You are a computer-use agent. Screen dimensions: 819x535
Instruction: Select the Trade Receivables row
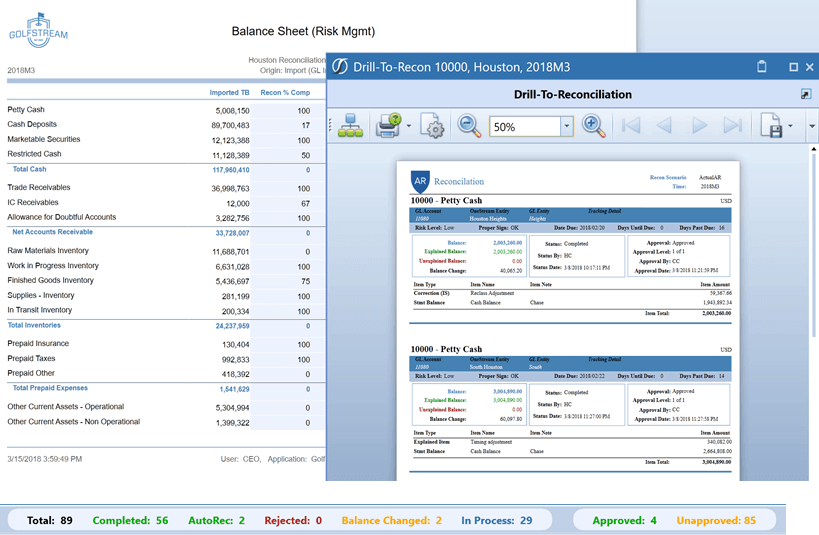[x=39, y=188]
